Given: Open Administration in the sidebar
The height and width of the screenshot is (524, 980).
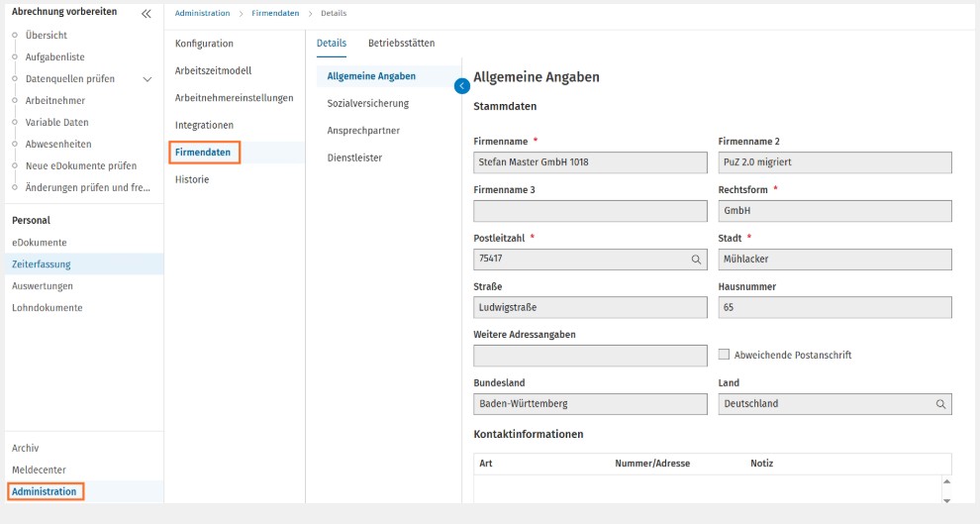Looking at the screenshot, I should [x=45, y=492].
